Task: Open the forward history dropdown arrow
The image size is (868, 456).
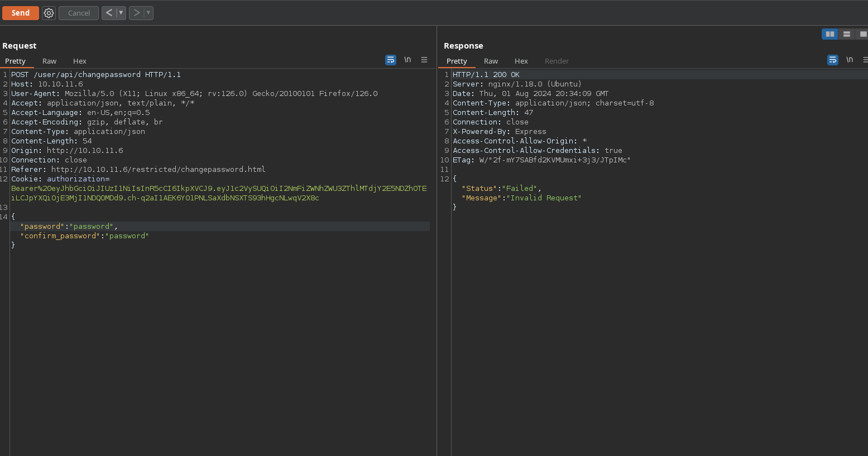Action: (148, 13)
